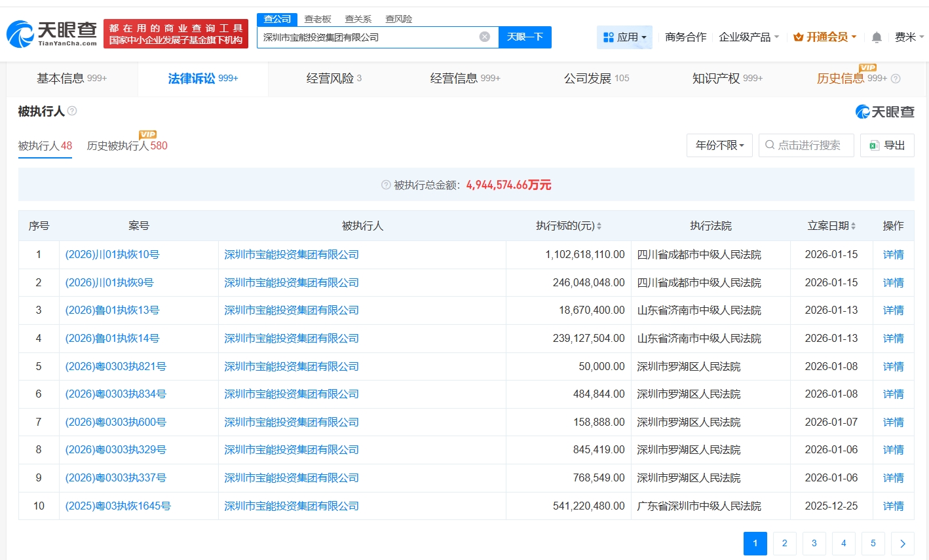Click help icon next to 历史信息 tab

[896, 79]
